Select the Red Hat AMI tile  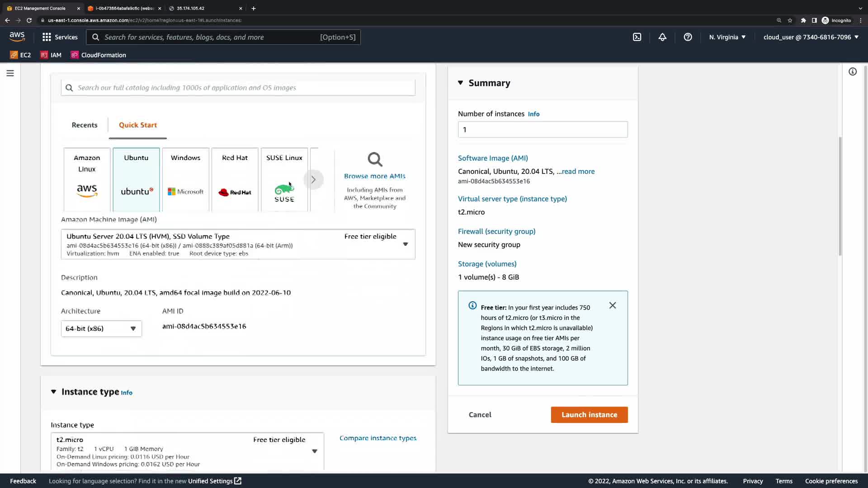[x=235, y=179]
